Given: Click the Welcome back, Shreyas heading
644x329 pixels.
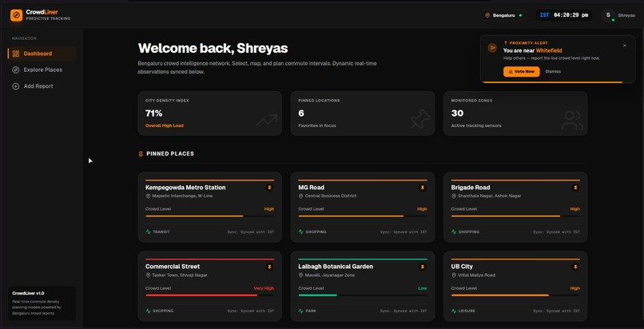Looking at the screenshot, I should (x=213, y=49).
